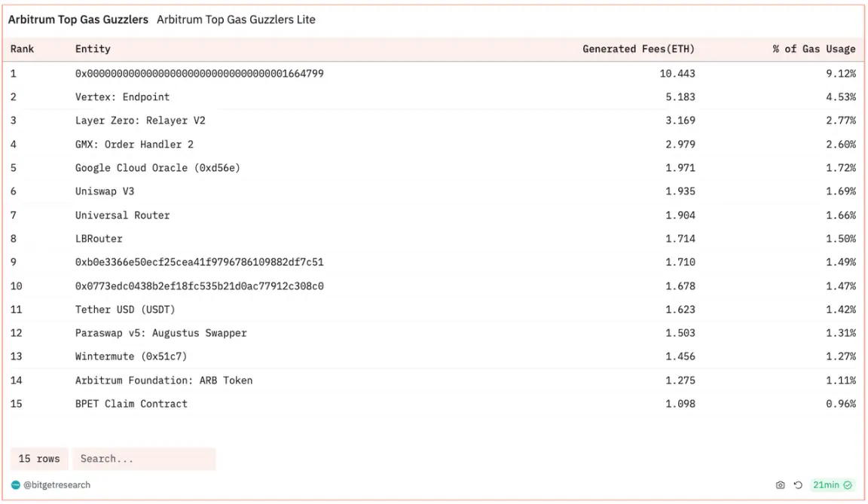Click the 1.714 generated fees value
Image resolution: width=868 pixels, height=504 pixels.
pos(680,239)
